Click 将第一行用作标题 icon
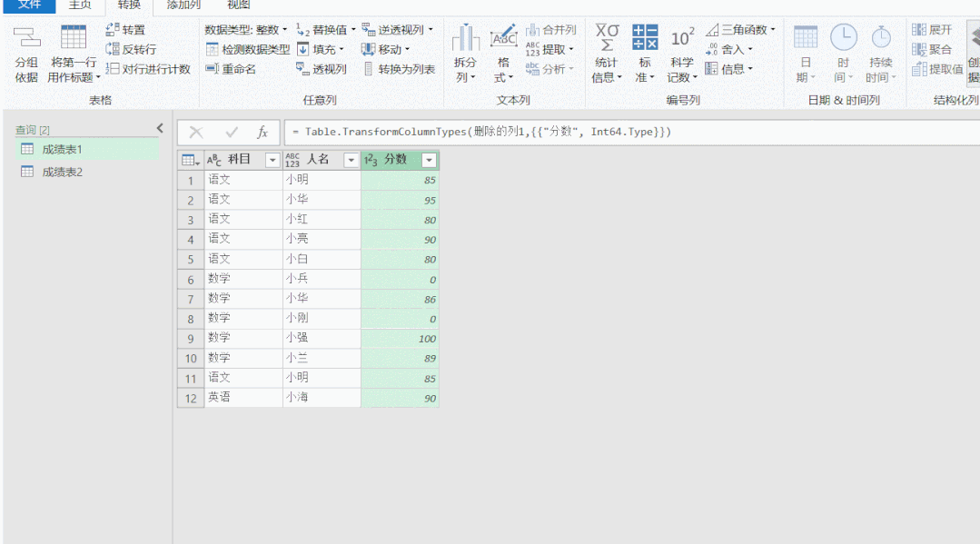 [x=74, y=37]
